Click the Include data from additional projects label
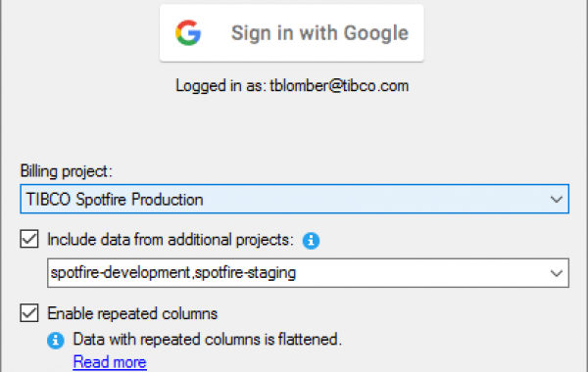The height and width of the screenshot is (372, 588). pyautogui.click(x=171, y=240)
